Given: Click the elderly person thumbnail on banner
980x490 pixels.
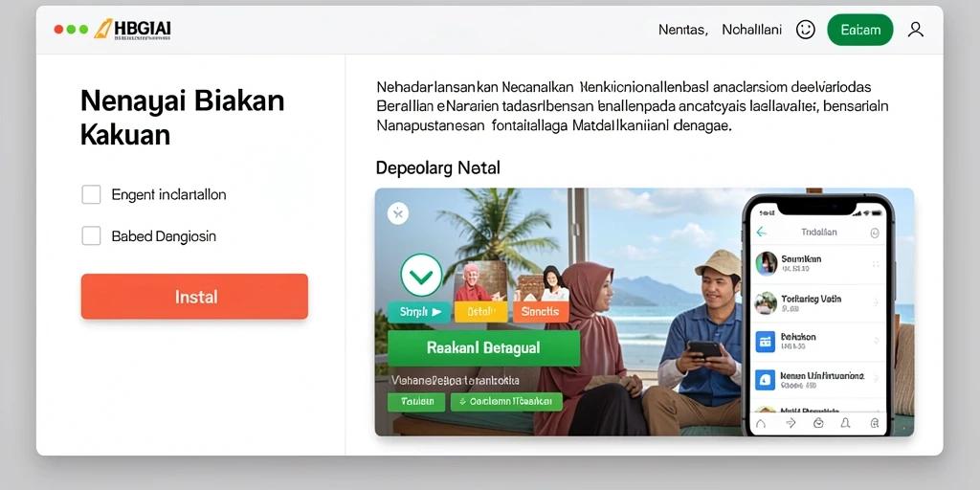Looking at the screenshot, I should 480,281.
